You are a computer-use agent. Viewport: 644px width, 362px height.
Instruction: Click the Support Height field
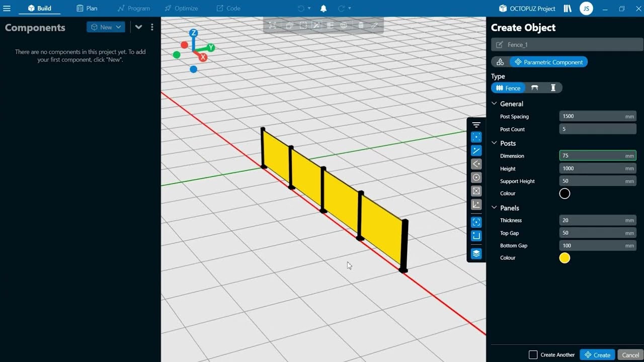pyautogui.click(x=598, y=181)
